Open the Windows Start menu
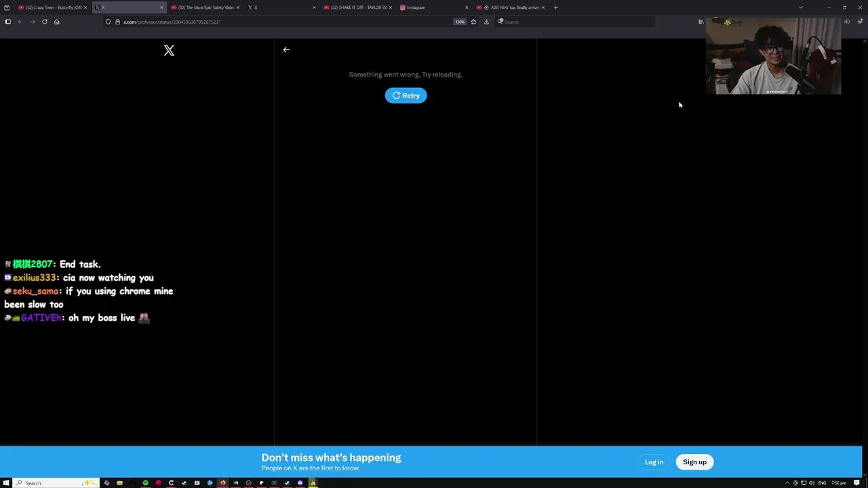This screenshot has width=868, height=488. [x=6, y=483]
